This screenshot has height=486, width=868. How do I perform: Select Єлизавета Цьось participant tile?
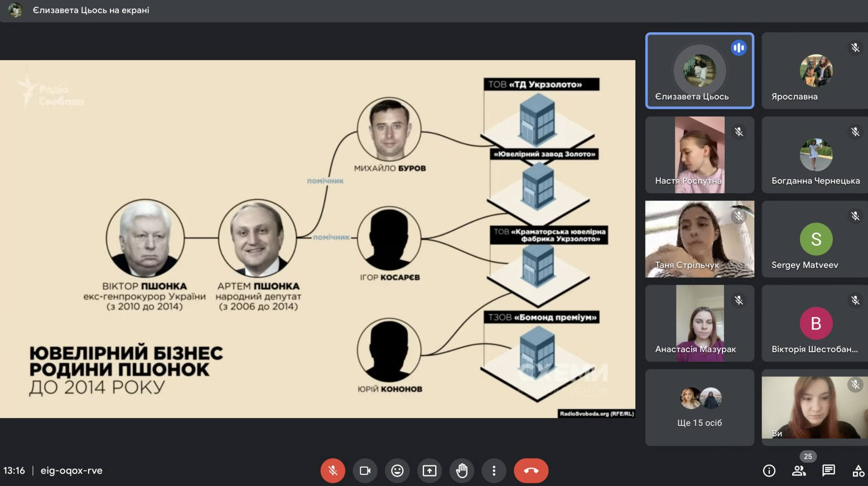point(700,71)
